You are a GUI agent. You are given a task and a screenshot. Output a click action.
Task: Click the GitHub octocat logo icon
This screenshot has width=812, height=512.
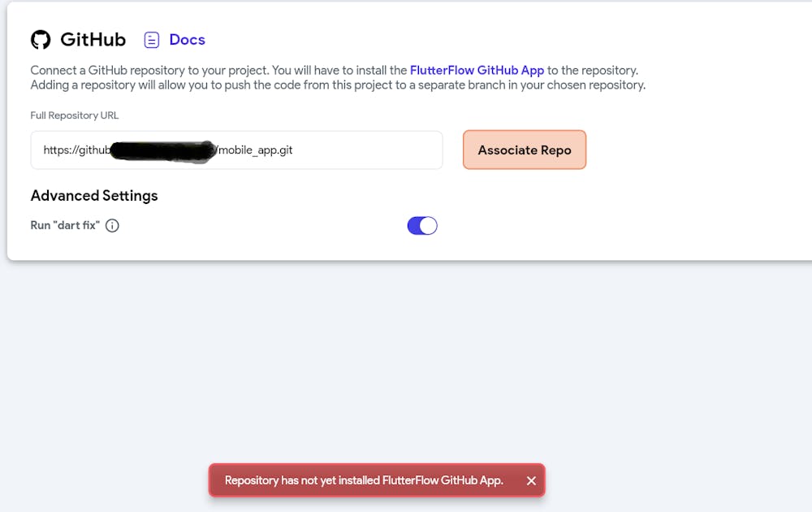[41, 40]
